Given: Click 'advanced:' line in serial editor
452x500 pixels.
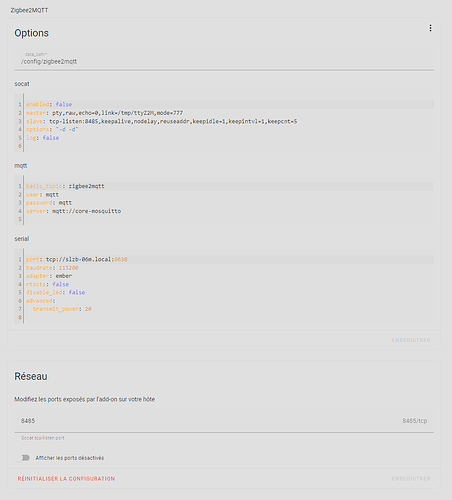Looking at the screenshot, I should (x=41, y=301).
